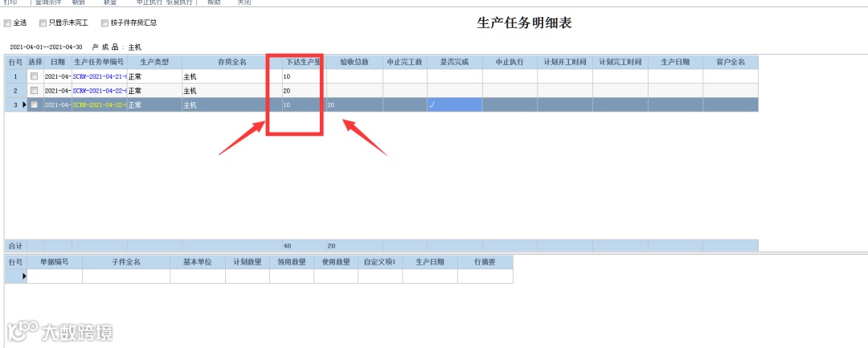Open the yellow SCRW-2021-04-22 link in row 3
This screenshot has height=348, width=868.
click(100, 105)
